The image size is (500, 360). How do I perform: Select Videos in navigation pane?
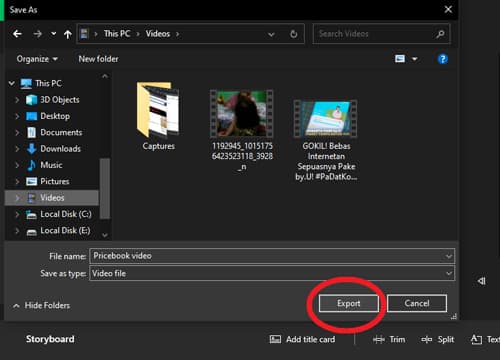pos(52,198)
